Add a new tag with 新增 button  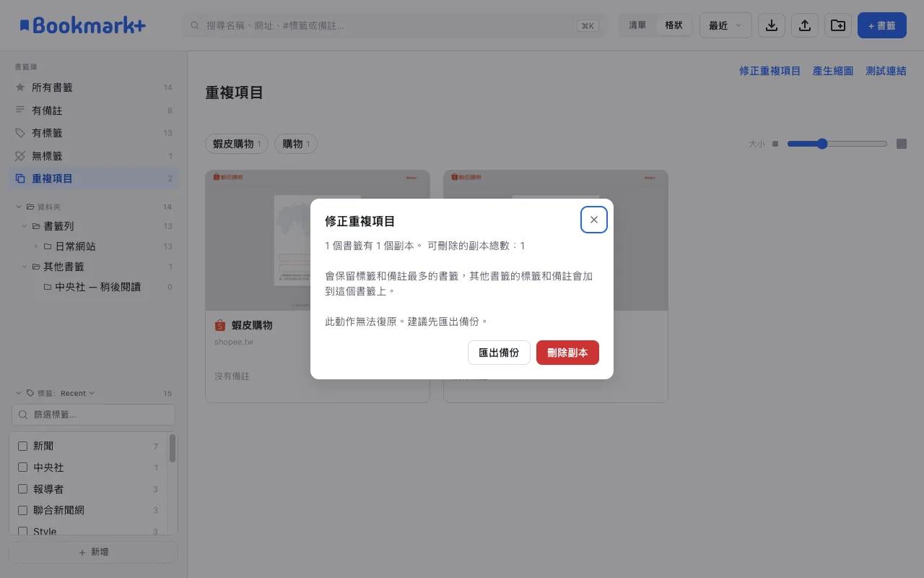94,552
